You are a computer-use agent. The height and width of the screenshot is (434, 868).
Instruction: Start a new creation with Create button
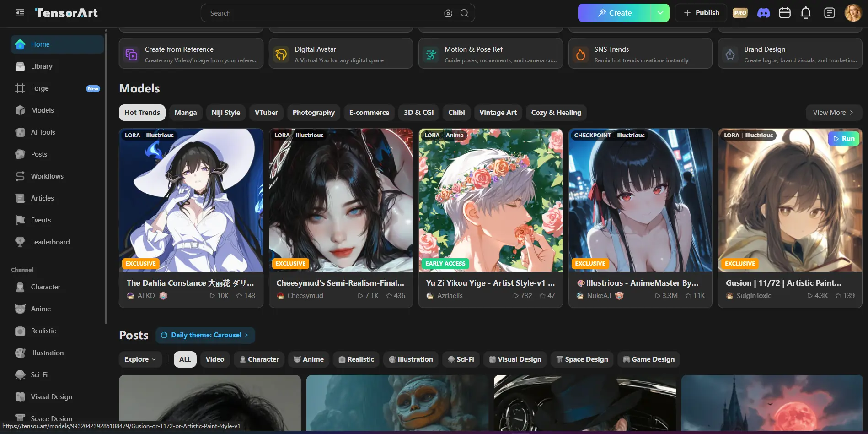coord(614,13)
